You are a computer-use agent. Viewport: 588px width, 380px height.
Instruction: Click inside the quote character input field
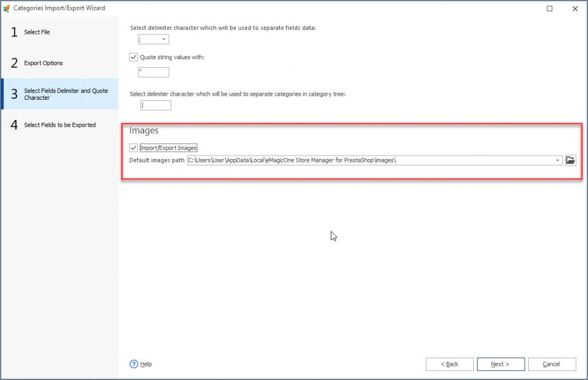point(152,72)
